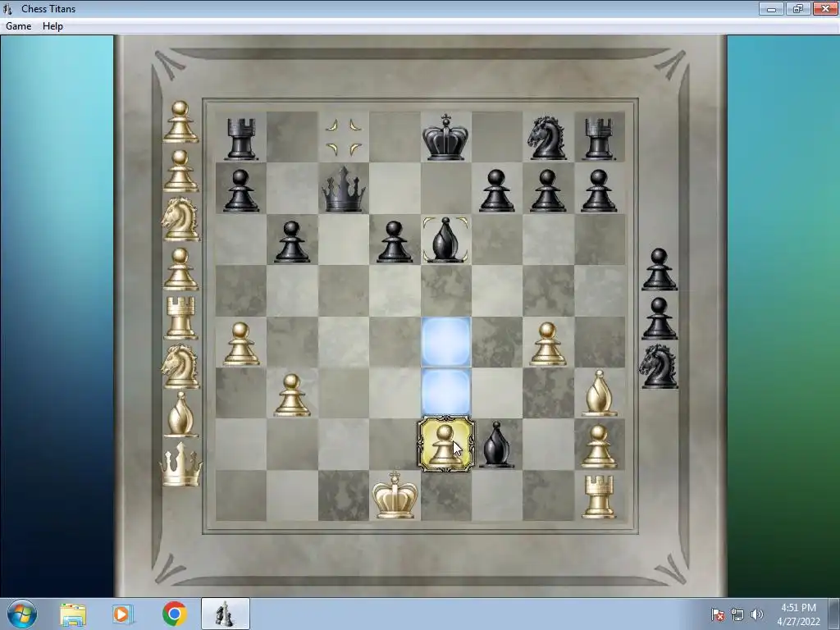Click the black pawn on a7
The height and width of the screenshot is (630, 840).
[240, 190]
